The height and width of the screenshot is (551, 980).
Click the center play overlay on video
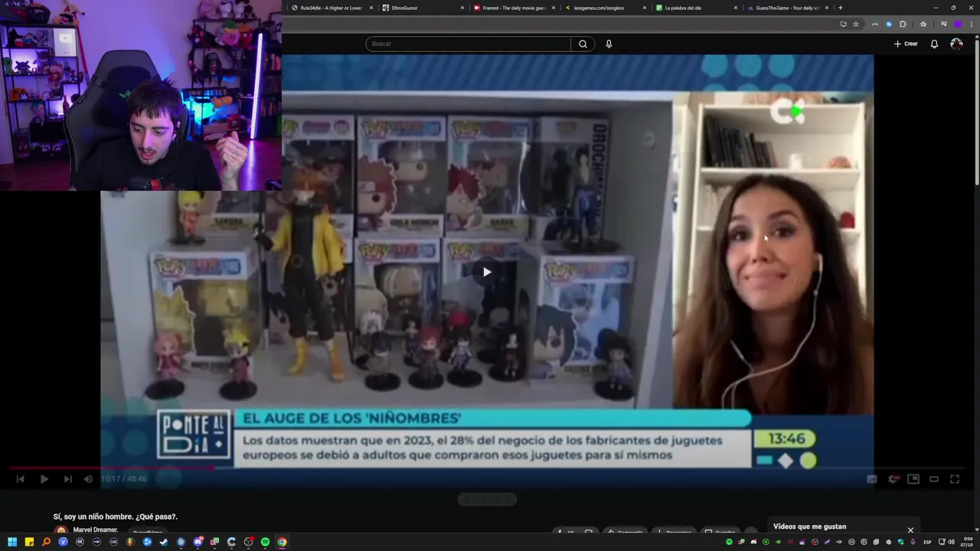click(487, 272)
